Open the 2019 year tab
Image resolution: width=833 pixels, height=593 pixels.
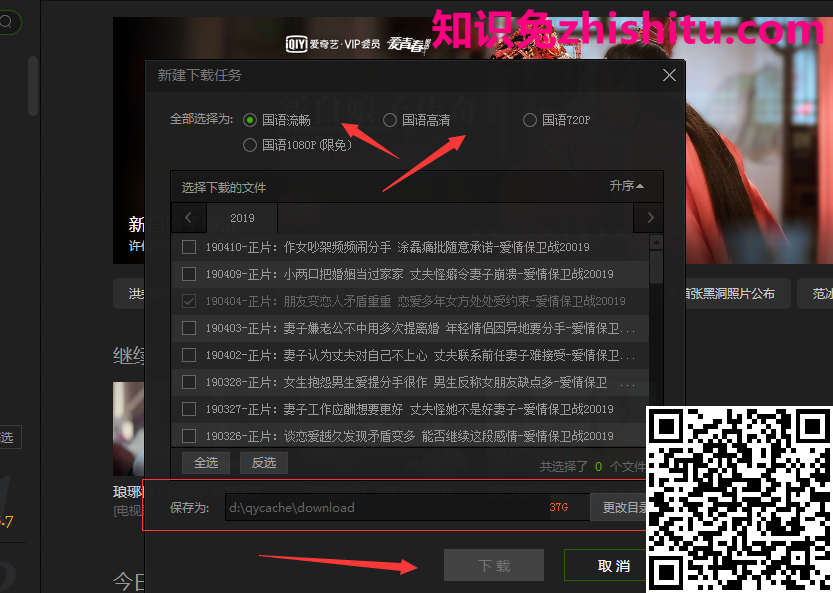click(242, 218)
